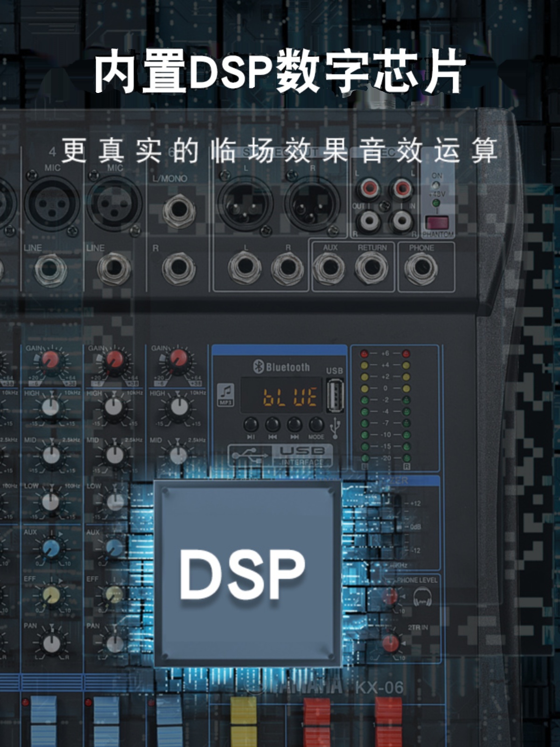
Task: Click the RETURN jack socket
Action: [x=371, y=268]
